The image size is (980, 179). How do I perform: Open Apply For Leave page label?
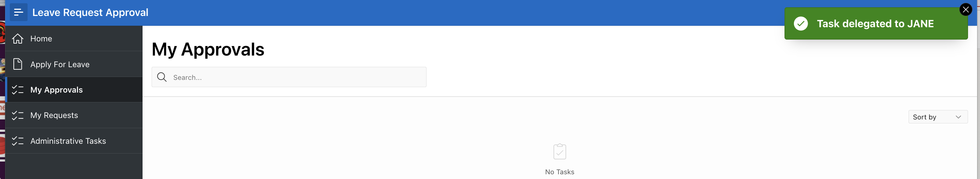tap(60, 64)
